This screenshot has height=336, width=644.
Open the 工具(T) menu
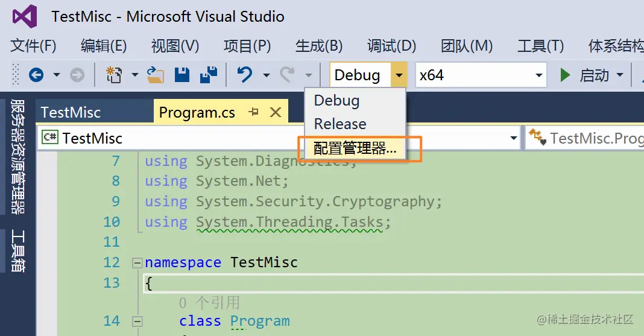(540, 46)
